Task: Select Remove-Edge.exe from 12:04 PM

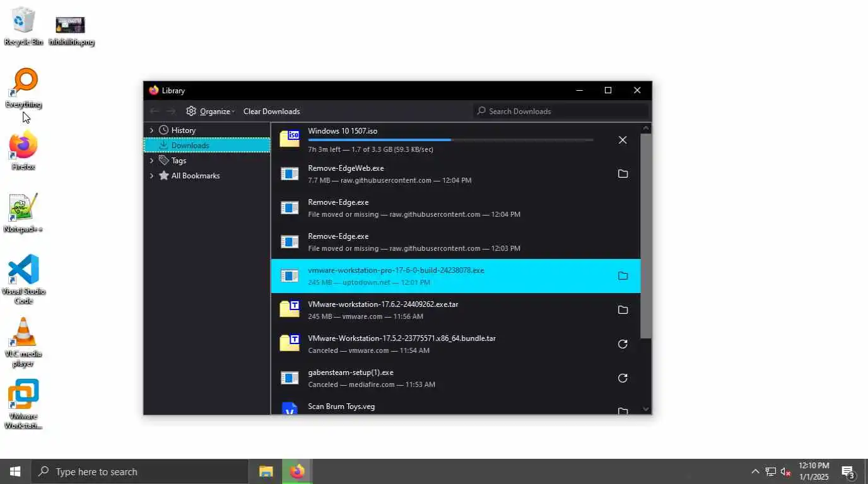Action: tap(455, 208)
